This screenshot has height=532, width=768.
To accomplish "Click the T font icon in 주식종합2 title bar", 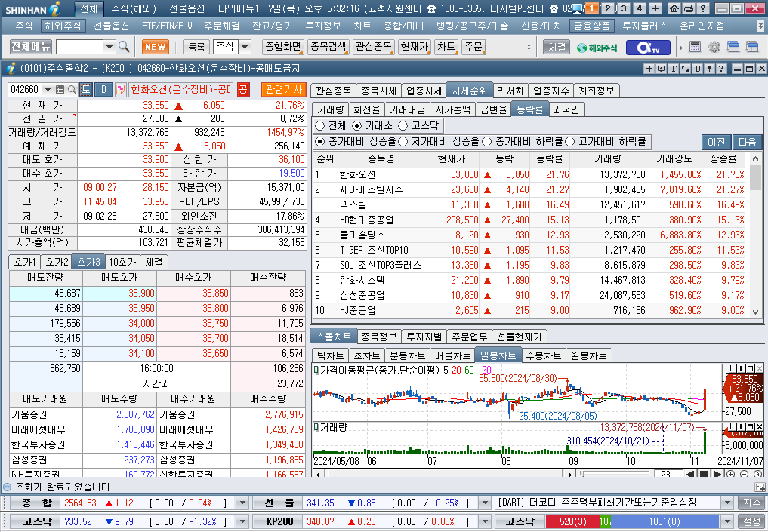I will coord(673,69).
